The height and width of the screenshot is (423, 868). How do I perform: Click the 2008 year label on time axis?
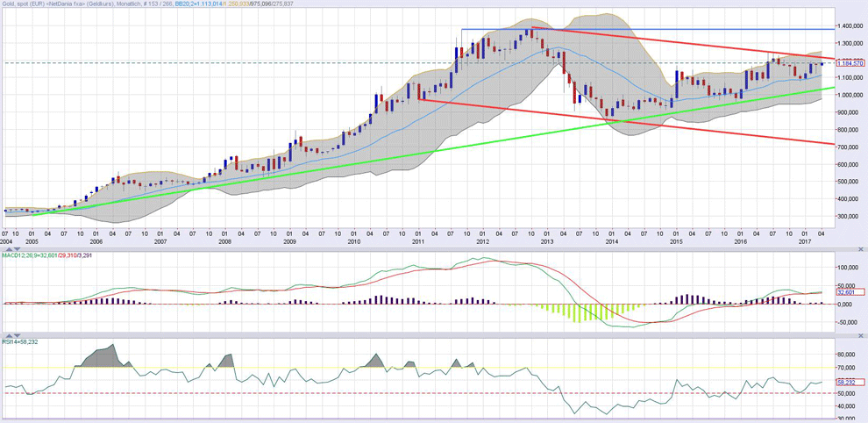coord(225,240)
